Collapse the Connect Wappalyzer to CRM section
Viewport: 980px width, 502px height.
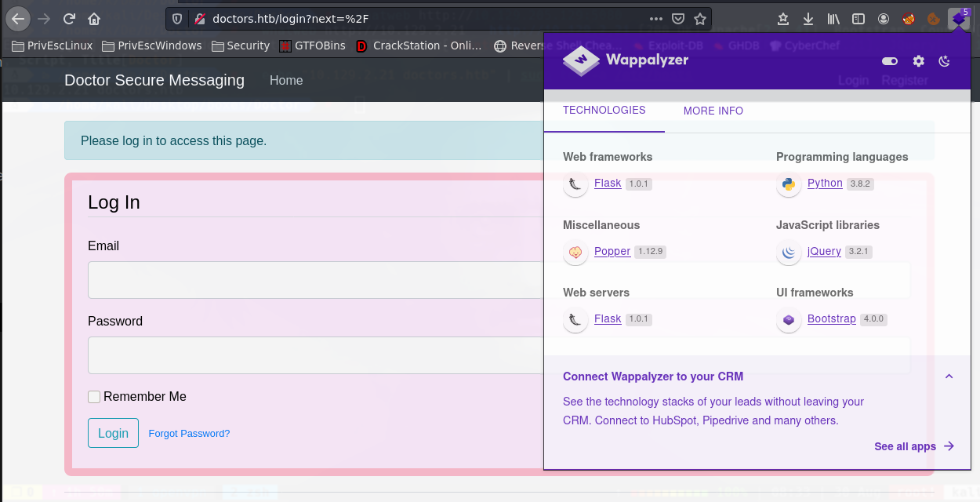pos(949,376)
